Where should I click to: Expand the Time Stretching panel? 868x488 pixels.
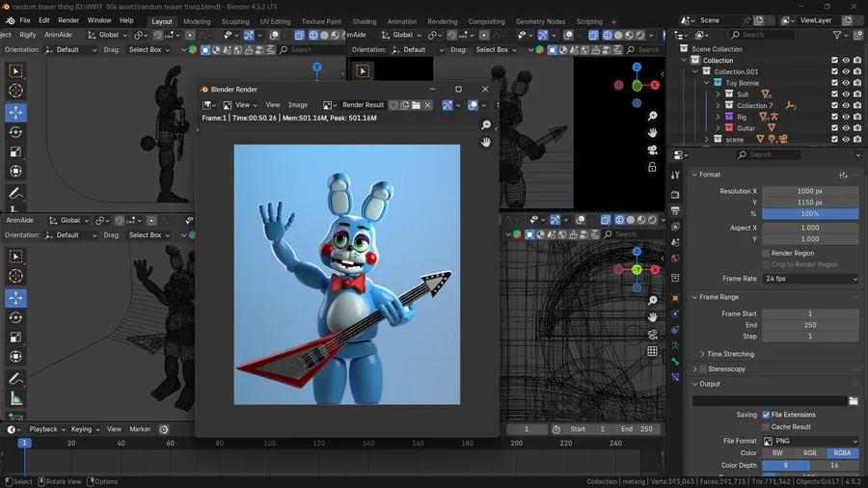[730, 354]
